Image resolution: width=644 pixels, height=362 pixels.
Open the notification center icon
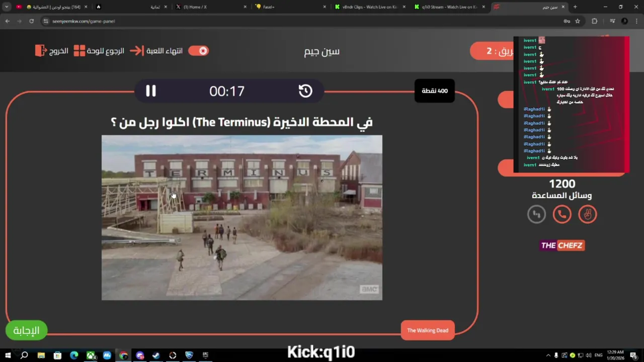tap(633, 355)
